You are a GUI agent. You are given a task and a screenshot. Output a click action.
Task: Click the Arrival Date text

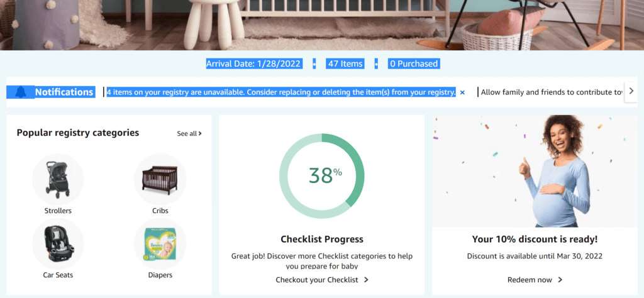pyautogui.click(x=259, y=63)
